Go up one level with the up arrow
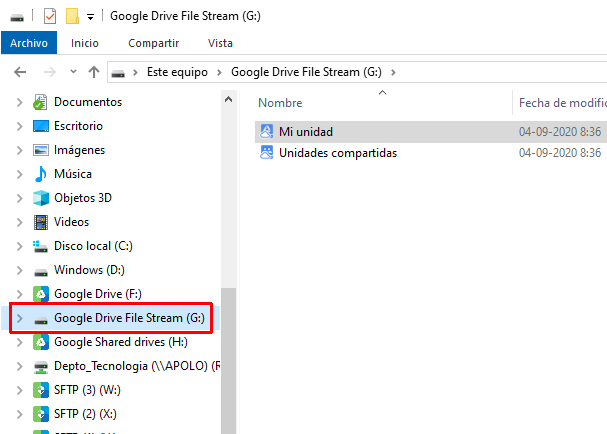This screenshot has height=434, width=607. pos(94,72)
